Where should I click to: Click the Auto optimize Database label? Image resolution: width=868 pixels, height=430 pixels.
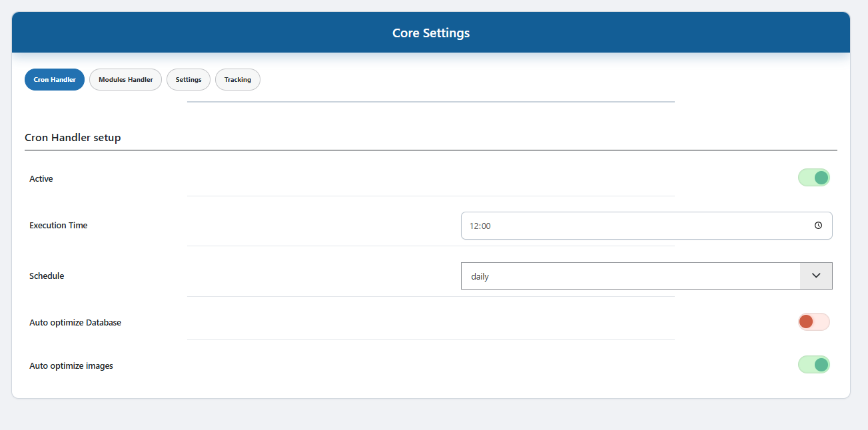[x=75, y=323]
